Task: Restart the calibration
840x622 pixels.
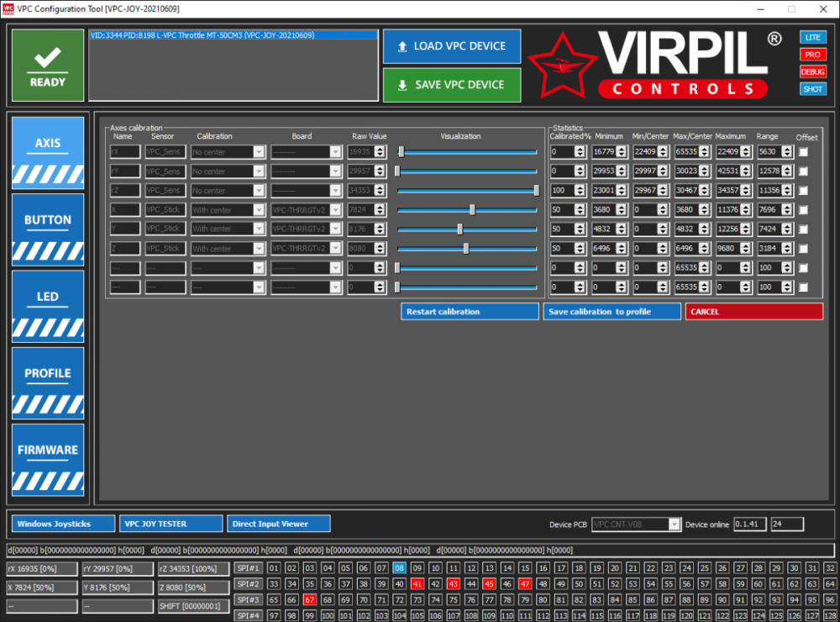Action: tap(470, 312)
